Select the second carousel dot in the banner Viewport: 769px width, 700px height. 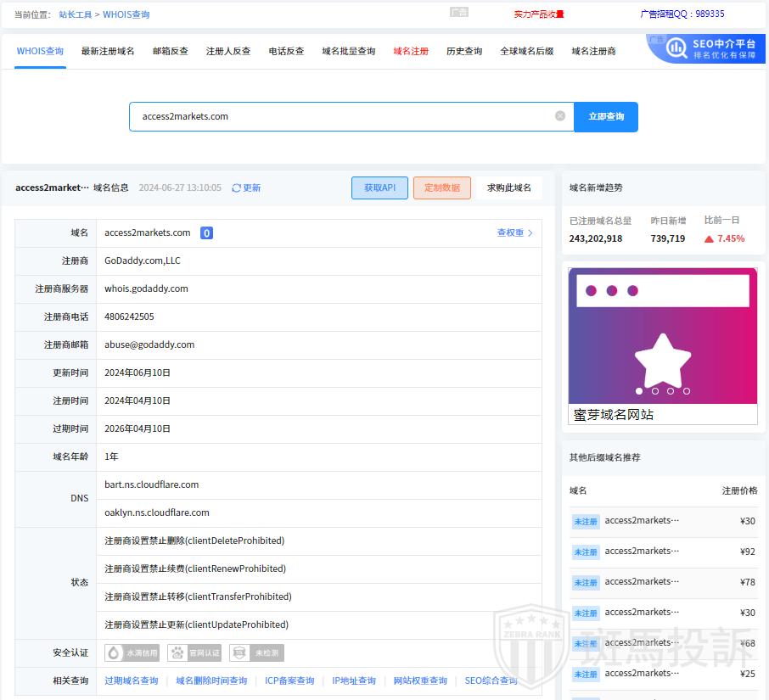tap(655, 391)
